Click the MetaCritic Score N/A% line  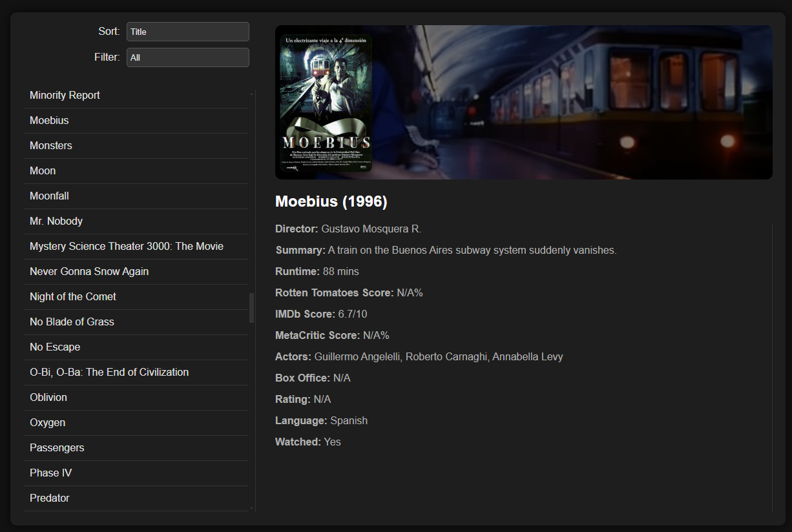click(x=332, y=336)
